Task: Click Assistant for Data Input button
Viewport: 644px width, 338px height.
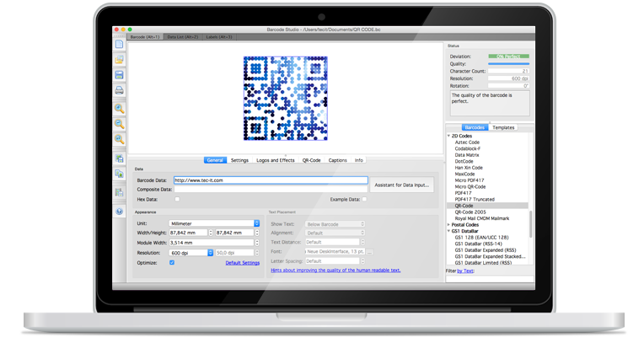Action: [x=401, y=185]
